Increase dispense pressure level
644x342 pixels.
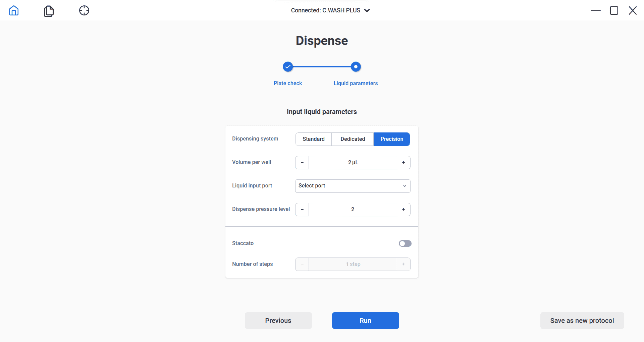pos(404,210)
